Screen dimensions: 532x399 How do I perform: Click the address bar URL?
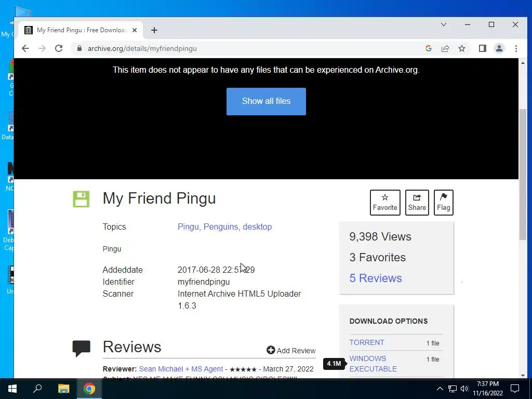(142, 48)
